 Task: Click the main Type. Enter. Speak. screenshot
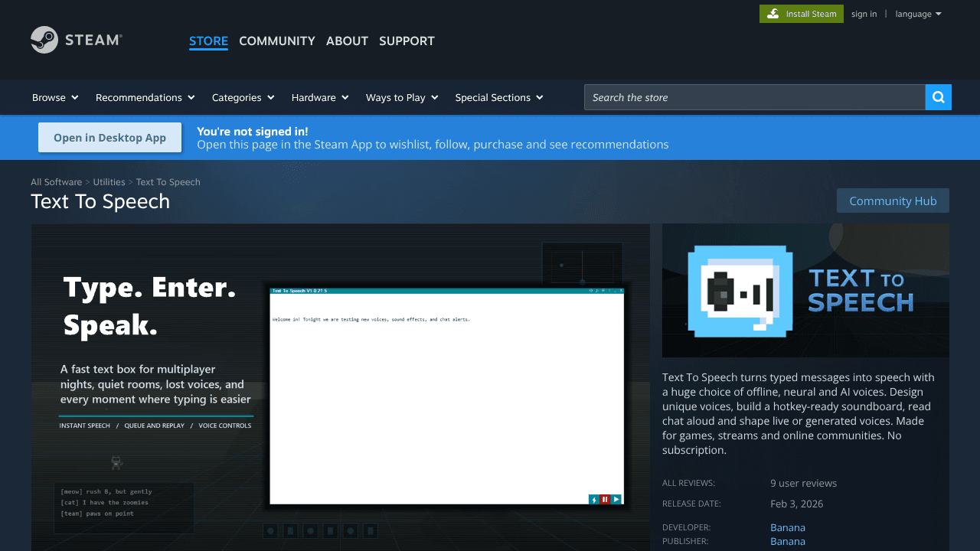point(341,387)
